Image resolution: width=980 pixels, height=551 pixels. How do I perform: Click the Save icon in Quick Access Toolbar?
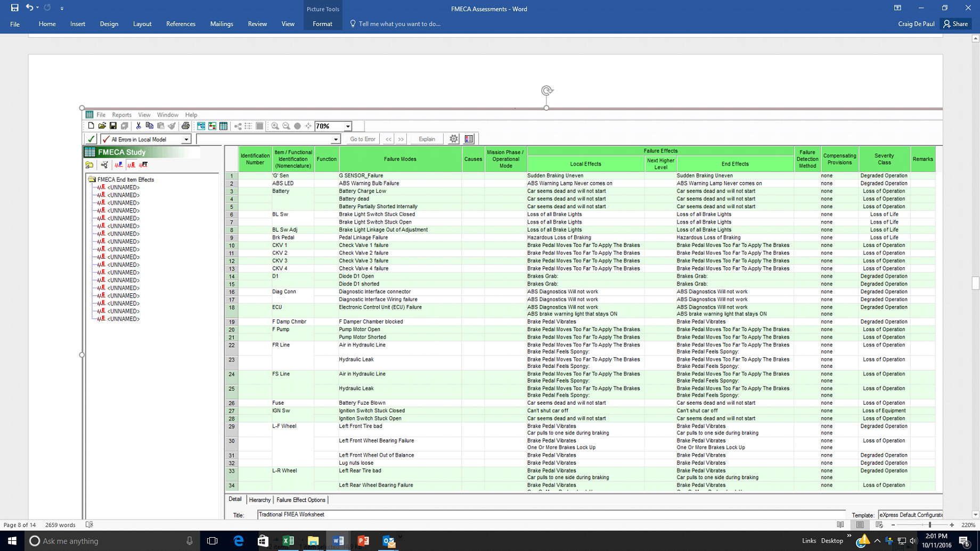click(x=14, y=8)
